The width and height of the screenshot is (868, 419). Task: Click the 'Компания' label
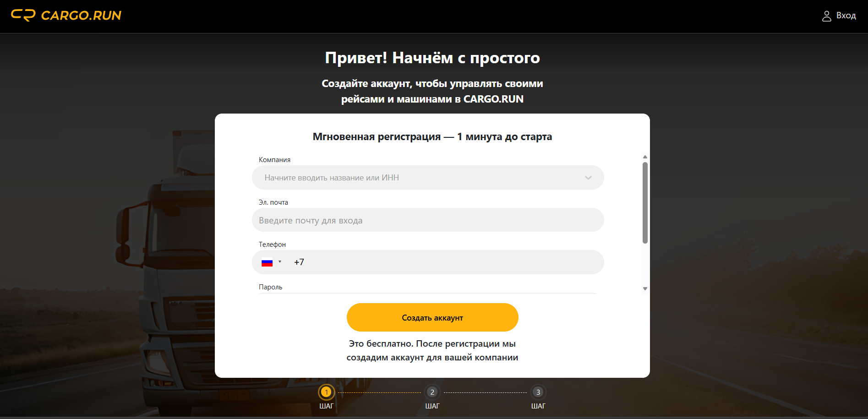click(x=274, y=160)
